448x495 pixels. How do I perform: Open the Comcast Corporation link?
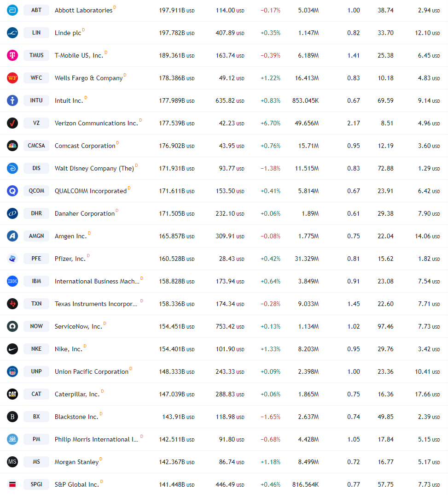(x=85, y=146)
